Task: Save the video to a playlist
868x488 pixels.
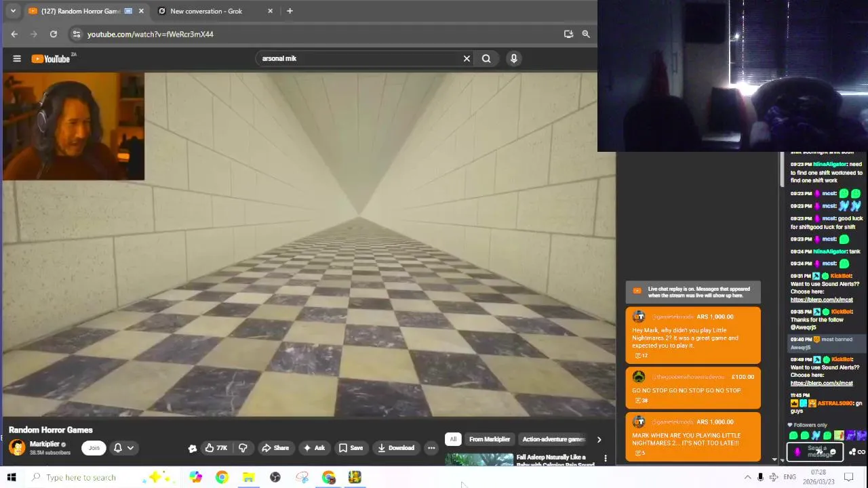Action: click(351, 447)
